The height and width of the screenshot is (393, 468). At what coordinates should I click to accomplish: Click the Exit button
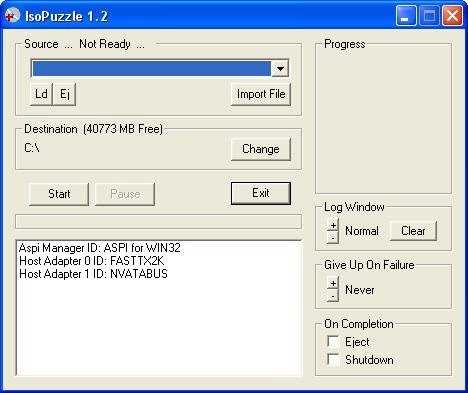(x=261, y=193)
